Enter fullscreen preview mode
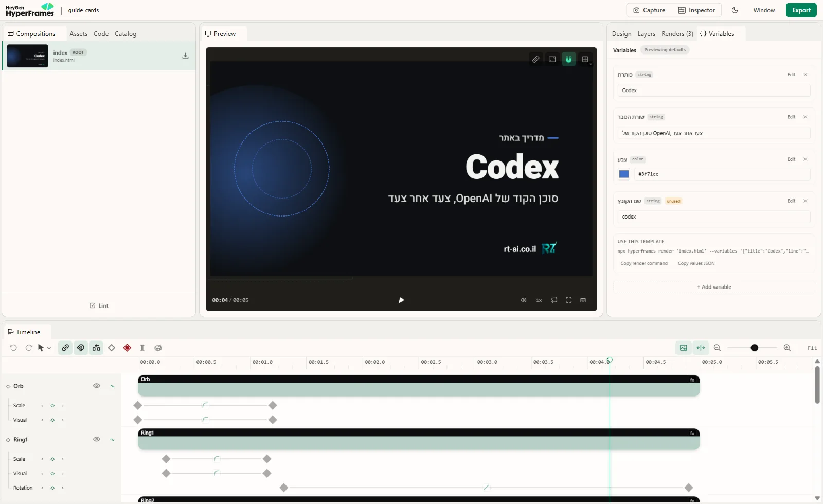The image size is (823, 504). click(568, 300)
